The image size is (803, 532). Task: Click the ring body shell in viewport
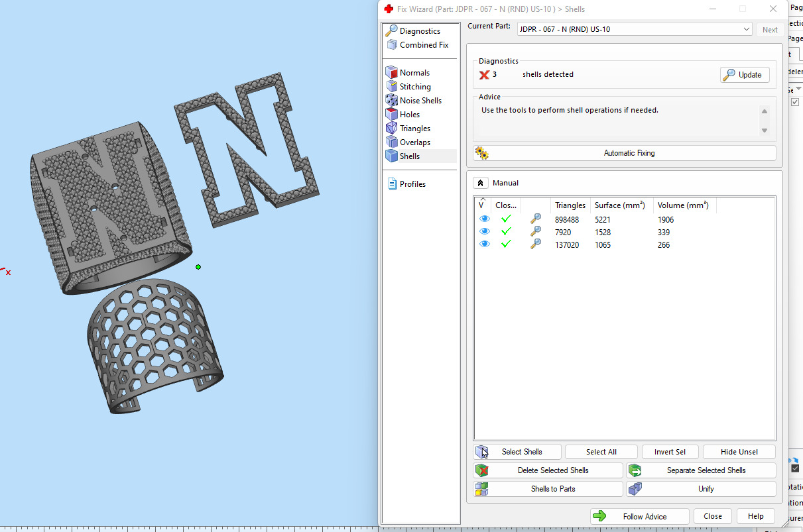[113, 209]
